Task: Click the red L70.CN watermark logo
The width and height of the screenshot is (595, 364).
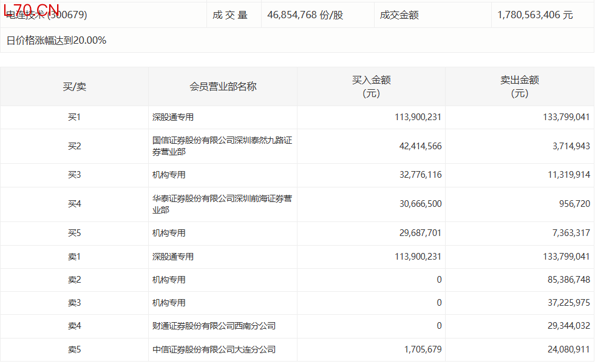Action: pos(32,10)
